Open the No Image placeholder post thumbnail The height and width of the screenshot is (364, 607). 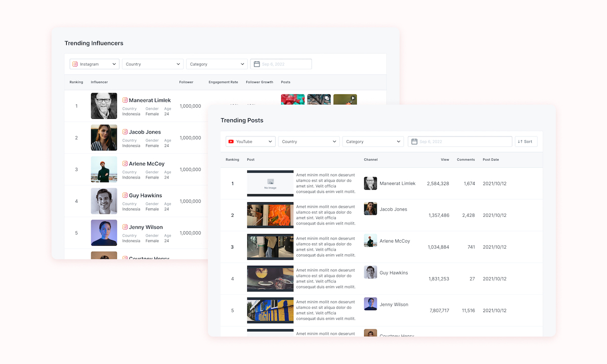point(270,183)
